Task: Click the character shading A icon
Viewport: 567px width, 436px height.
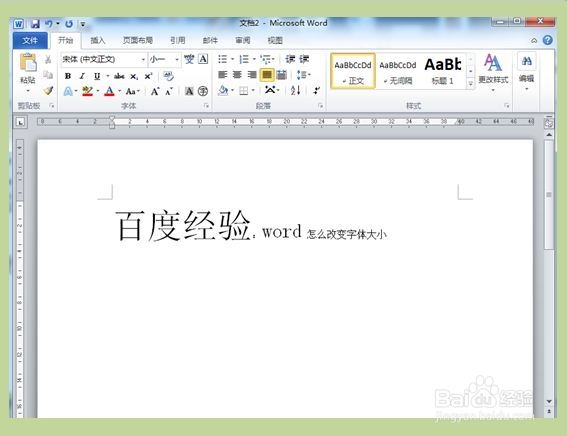Action: click(189, 91)
